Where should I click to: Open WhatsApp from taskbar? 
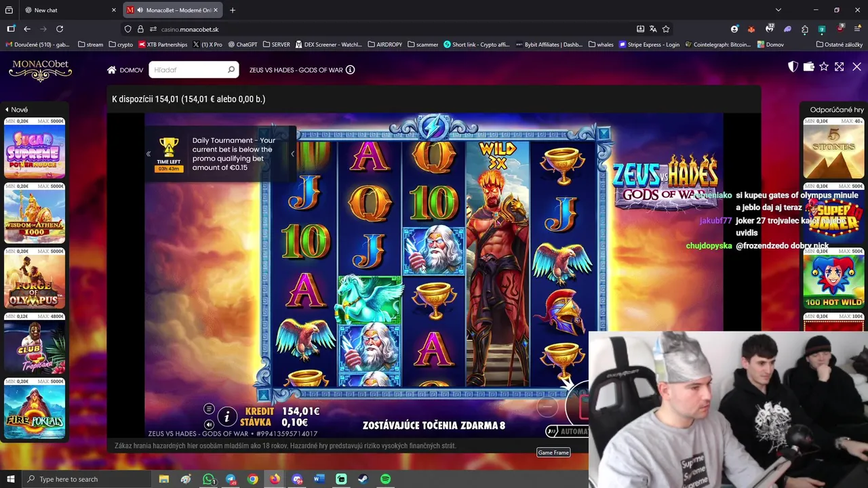pos(209,479)
